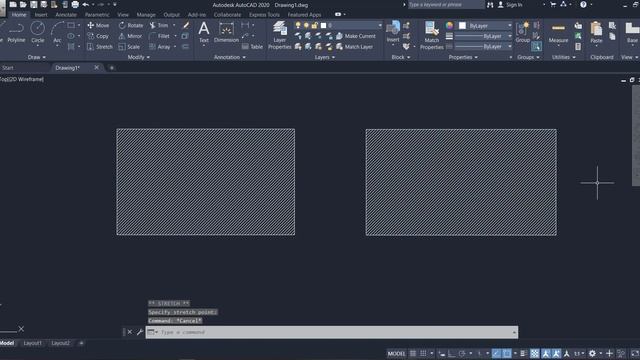This screenshot has height=360, width=640.
Task: Select the Circle tool
Action: (38, 32)
